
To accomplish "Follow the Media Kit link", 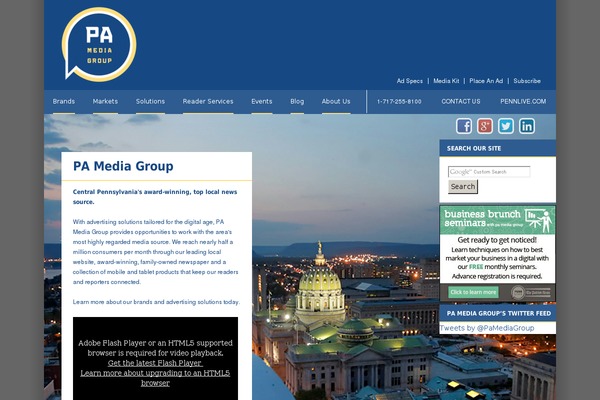I will [446, 81].
